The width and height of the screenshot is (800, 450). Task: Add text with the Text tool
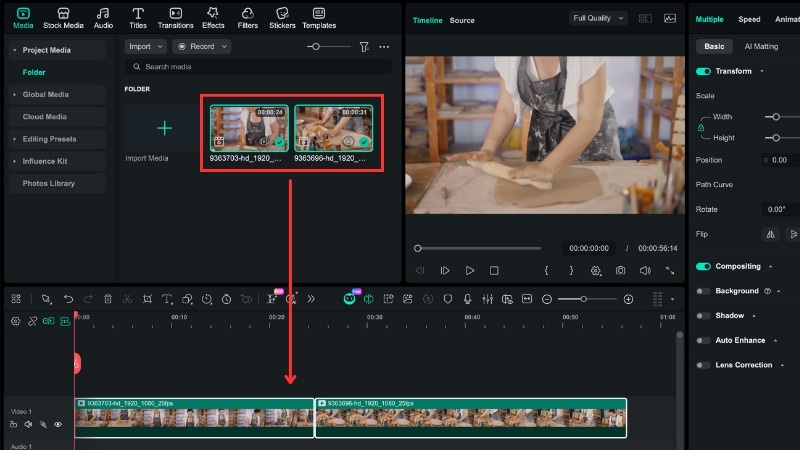(167, 299)
